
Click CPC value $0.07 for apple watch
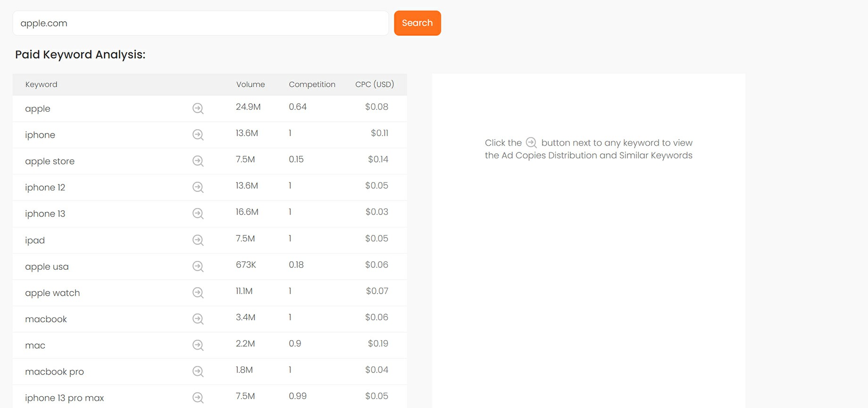click(377, 291)
